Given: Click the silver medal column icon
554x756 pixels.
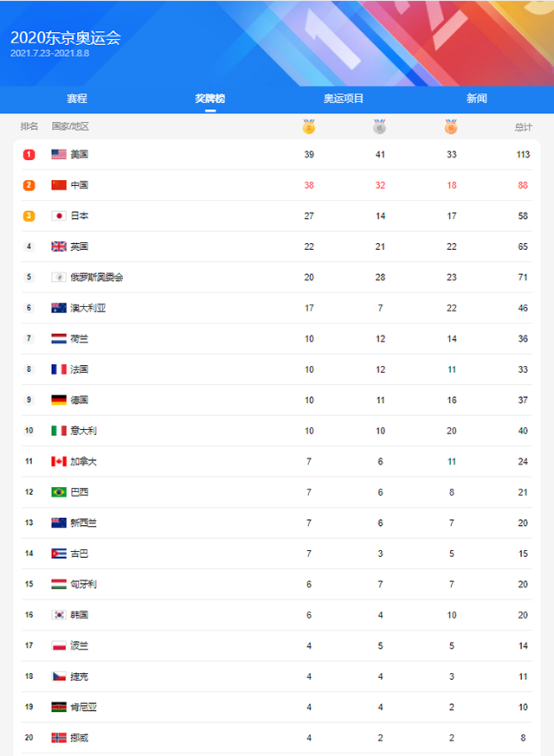Looking at the screenshot, I should coord(380,127).
